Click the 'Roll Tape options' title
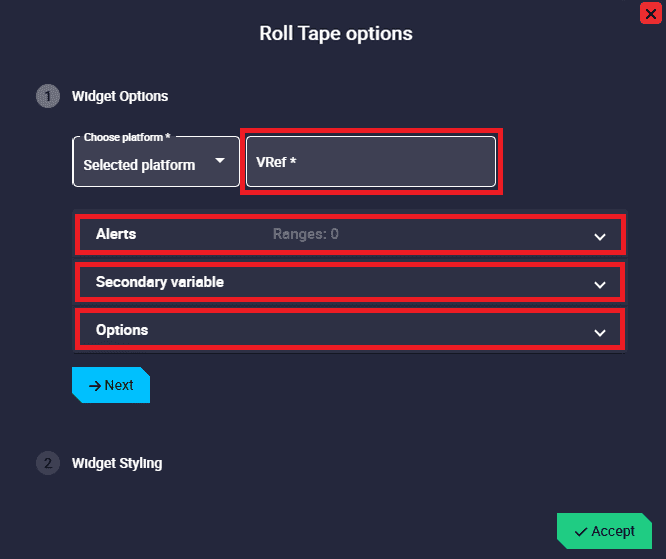 (336, 34)
